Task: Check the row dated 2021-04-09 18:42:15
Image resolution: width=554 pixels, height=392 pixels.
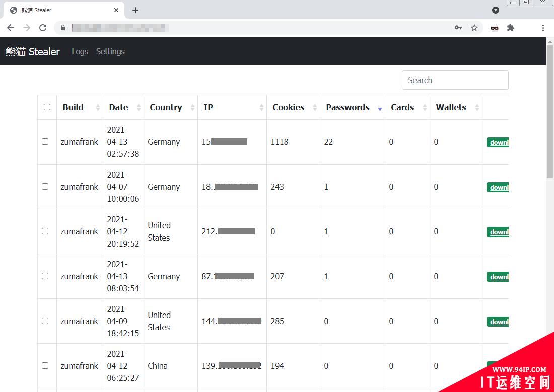Action: point(45,321)
